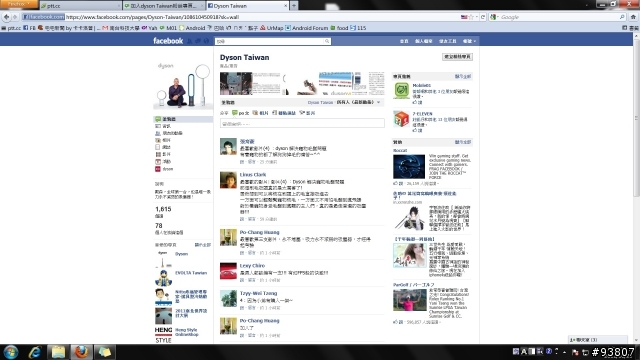Open the Roccat sponsored ad title
Screen dimensions: 640x360
[400, 151]
